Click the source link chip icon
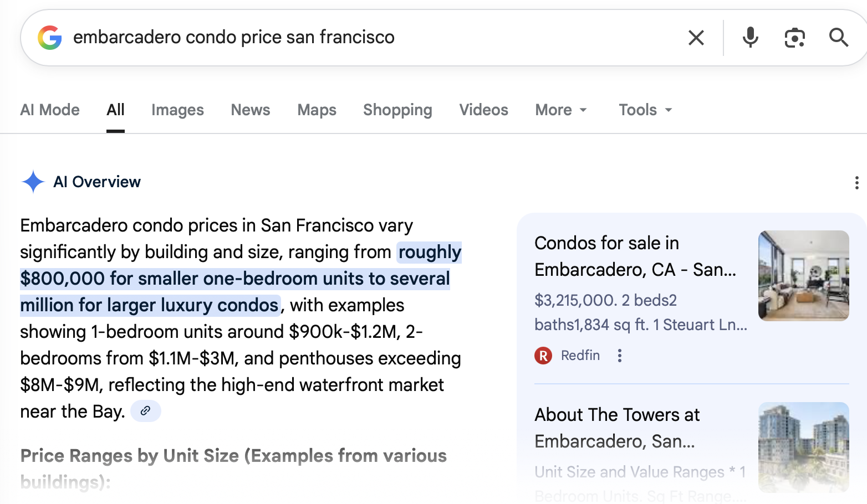The width and height of the screenshot is (867, 504). point(145,411)
